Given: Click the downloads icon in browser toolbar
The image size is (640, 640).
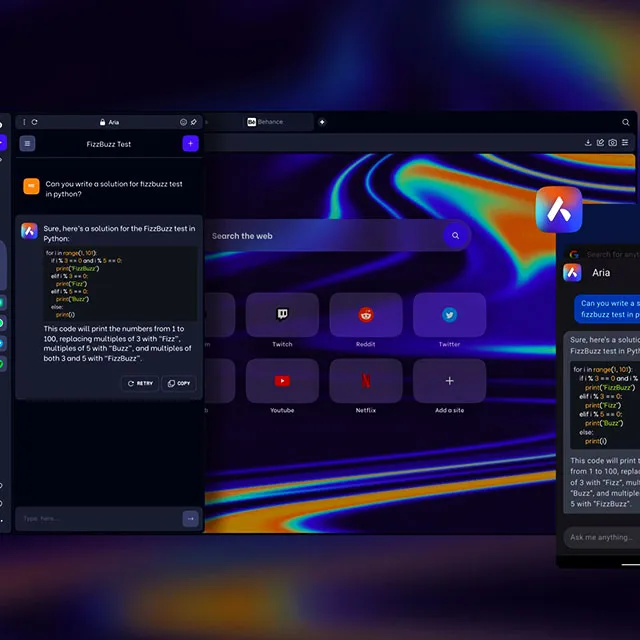Looking at the screenshot, I should [589, 143].
